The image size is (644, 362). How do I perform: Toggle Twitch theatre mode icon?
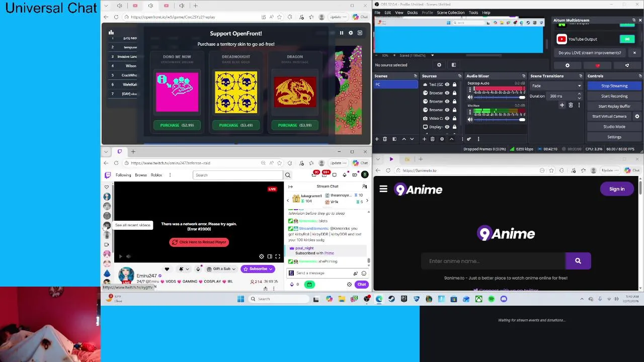tap(270, 256)
